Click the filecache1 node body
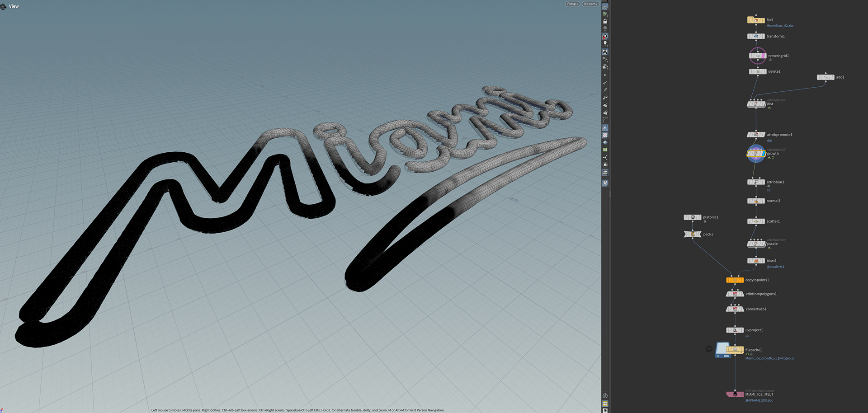 pyautogui.click(x=735, y=350)
